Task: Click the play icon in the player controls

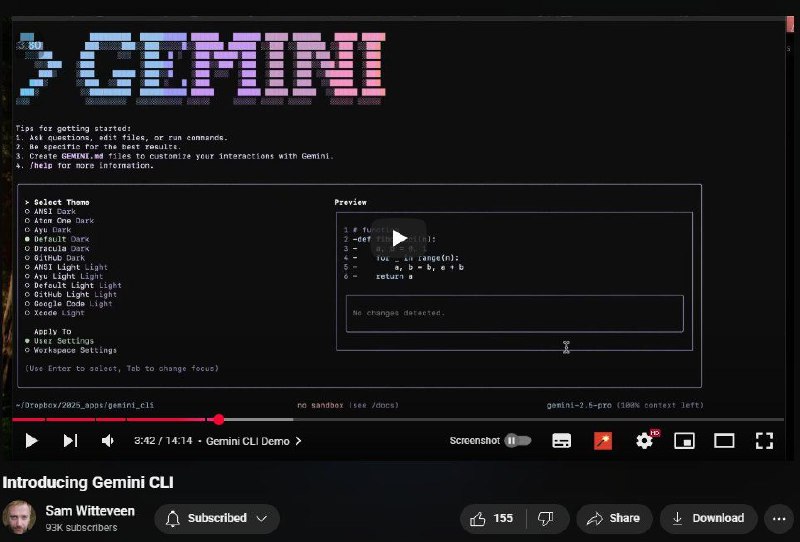Action: [31, 440]
